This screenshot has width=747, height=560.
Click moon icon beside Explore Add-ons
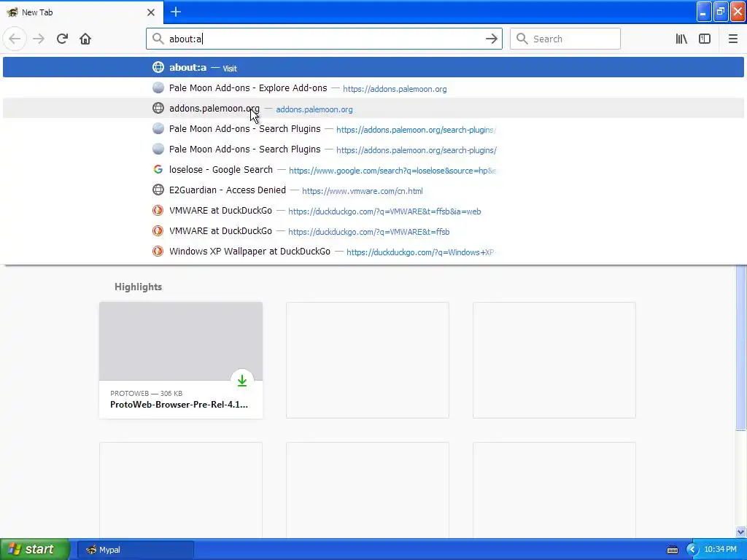coord(158,87)
